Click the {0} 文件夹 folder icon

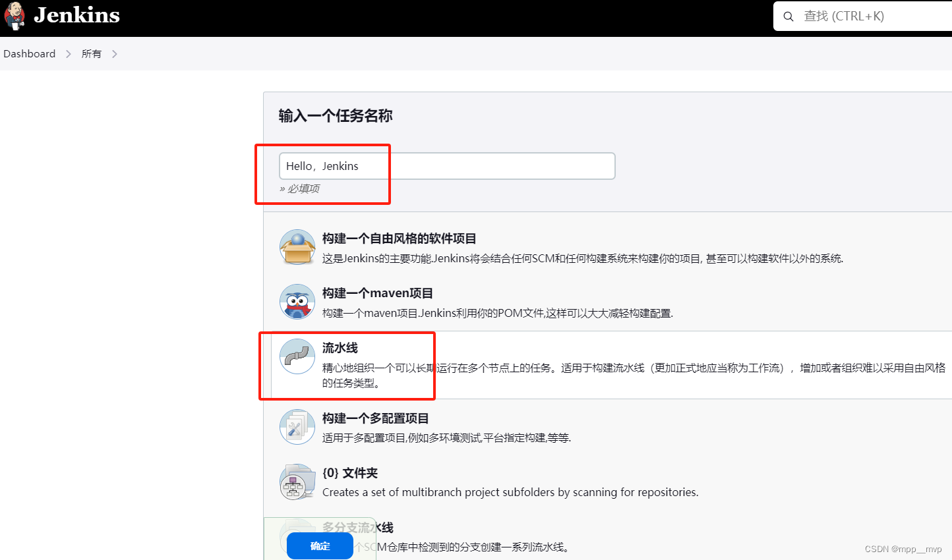(297, 481)
